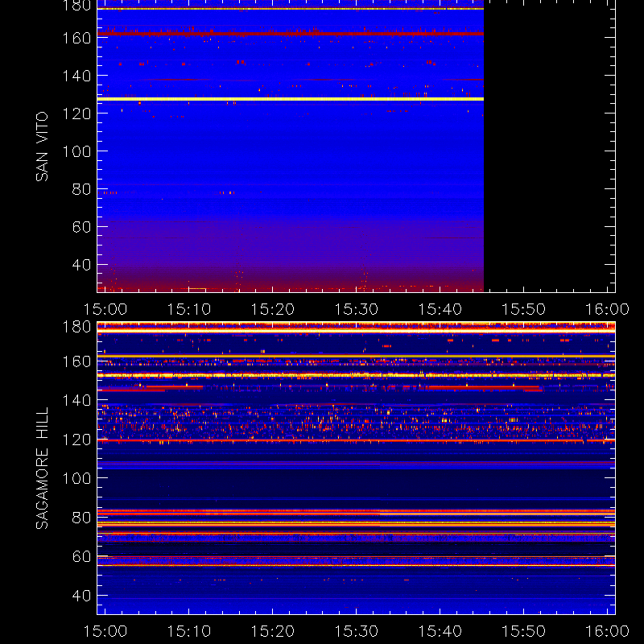Select the 40 tick label on San Vito plot
This screenshot has height=644, width=644.
coord(81,265)
